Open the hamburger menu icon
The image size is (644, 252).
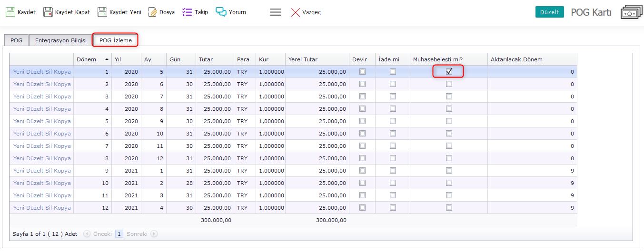[x=276, y=12]
